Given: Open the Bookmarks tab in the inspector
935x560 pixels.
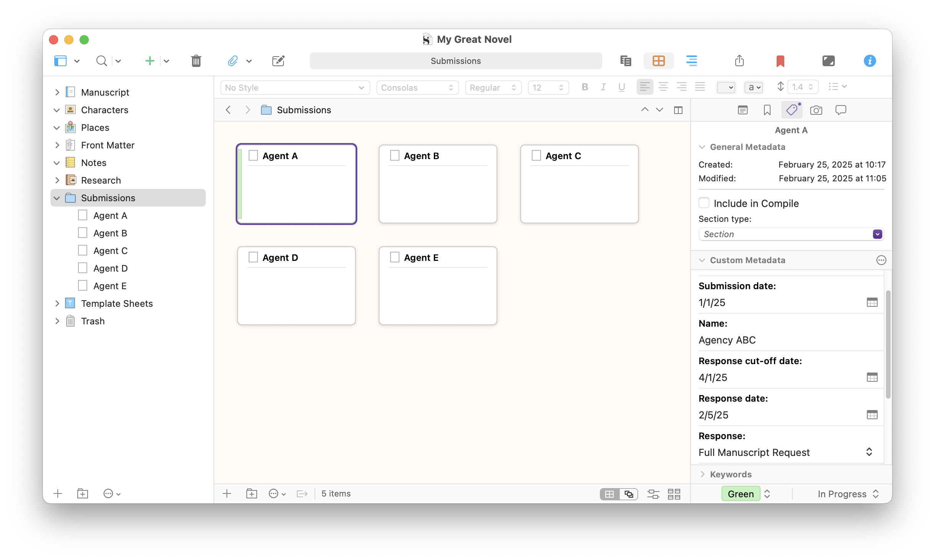Looking at the screenshot, I should (767, 110).
